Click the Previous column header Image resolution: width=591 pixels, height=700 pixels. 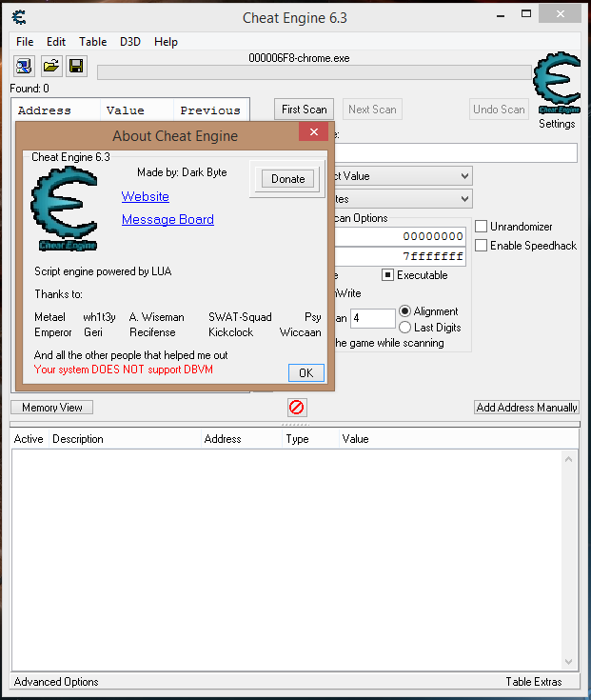click(x=210, y=110)
